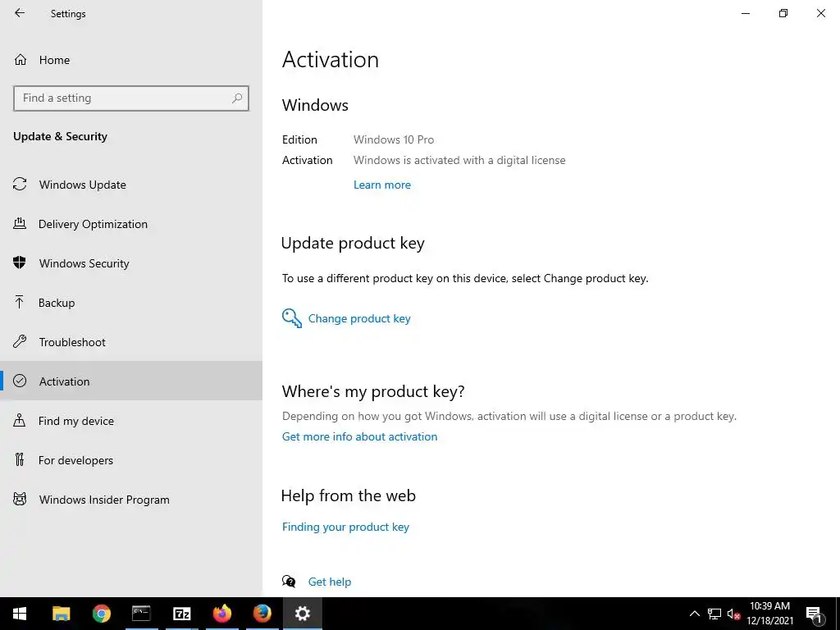Click the For developers tools icon
840x630 pixels.
tap(20, 459)
